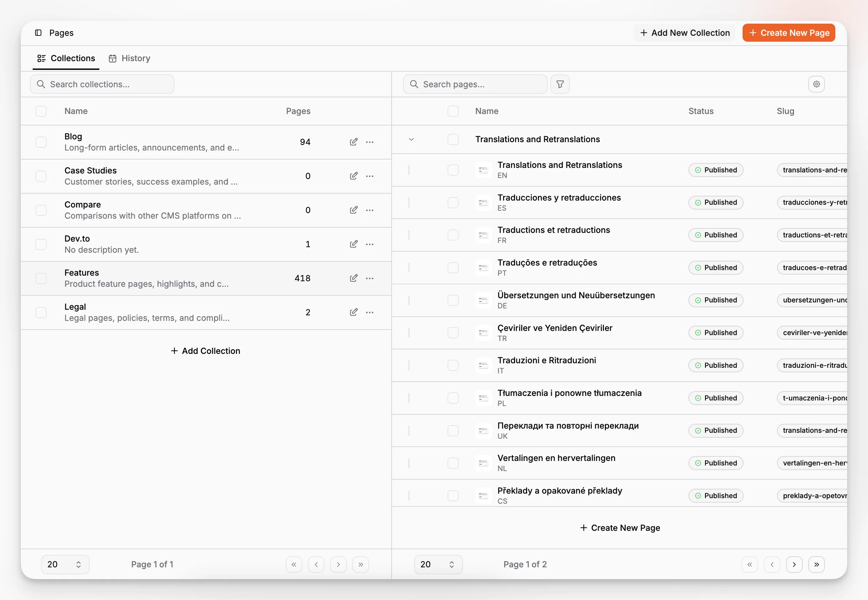Check the Legal collection checkbox

click(41, 313)
